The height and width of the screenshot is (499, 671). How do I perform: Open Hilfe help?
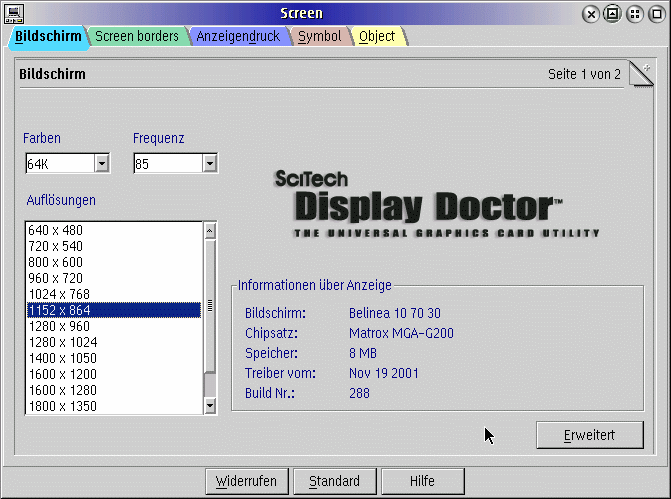pos(422,481)
